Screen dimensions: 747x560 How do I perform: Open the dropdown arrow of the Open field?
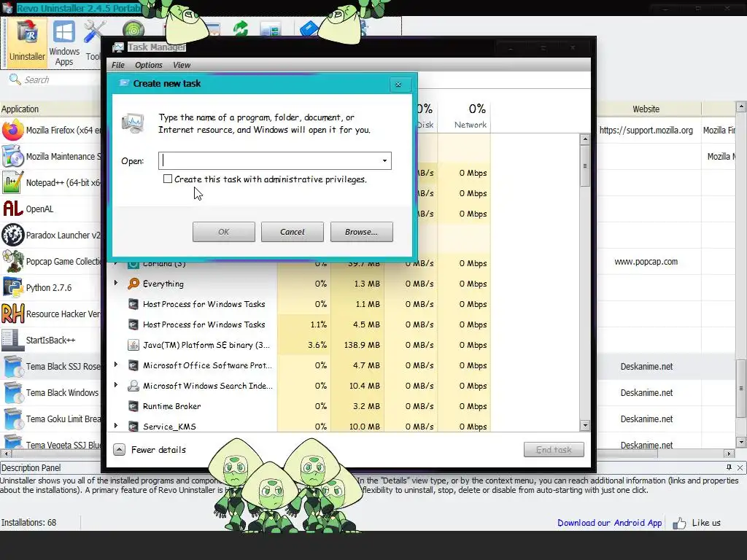[x=384, y=161]
